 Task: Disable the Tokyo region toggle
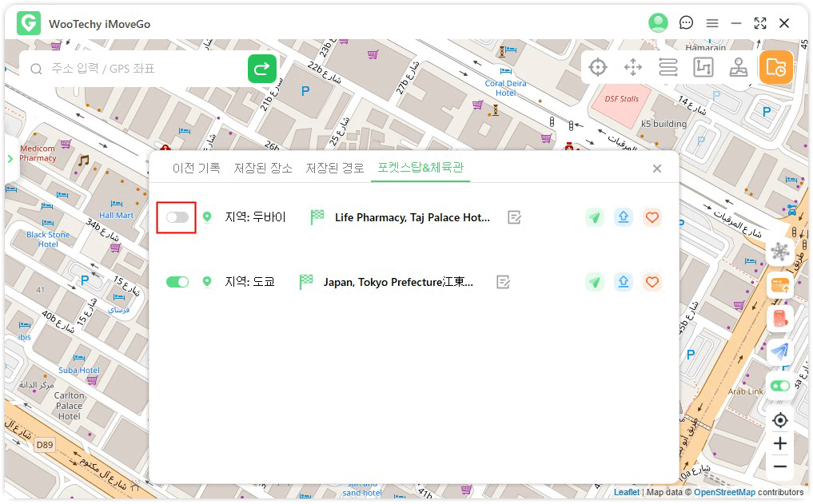[177, 282]
